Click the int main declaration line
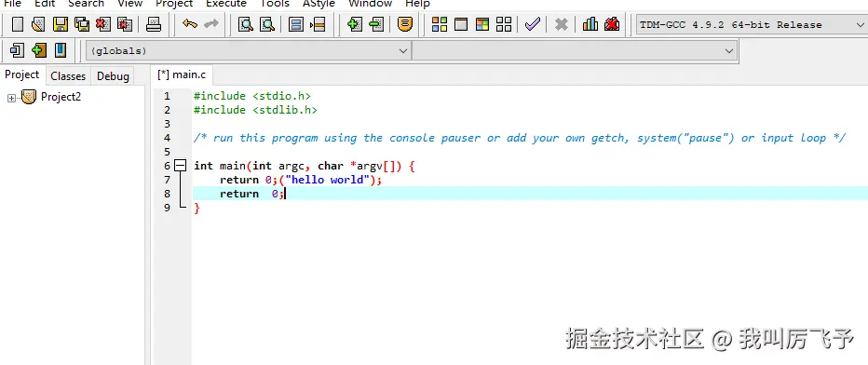 click(x=304, y=166)
